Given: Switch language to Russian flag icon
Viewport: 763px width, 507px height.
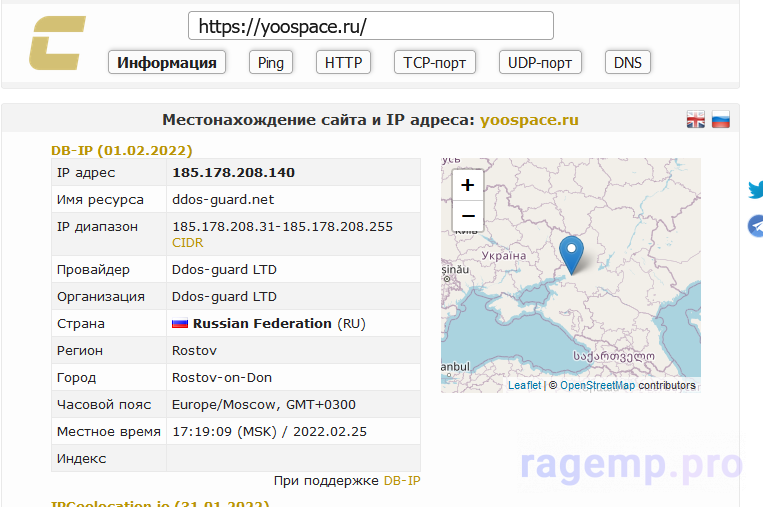Looking at the screenshot, I should (720, 119).
